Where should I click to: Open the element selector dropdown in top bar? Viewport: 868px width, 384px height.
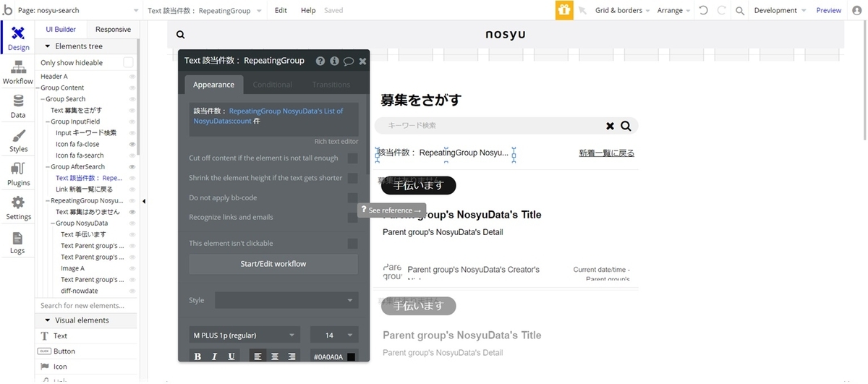pos(205,11)
